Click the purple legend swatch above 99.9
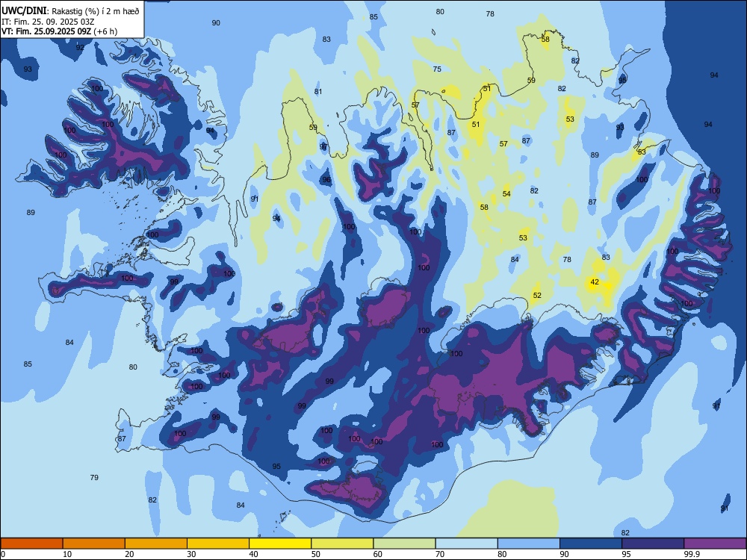This screenshot has width=747, height=560. [x=715, y=544]
